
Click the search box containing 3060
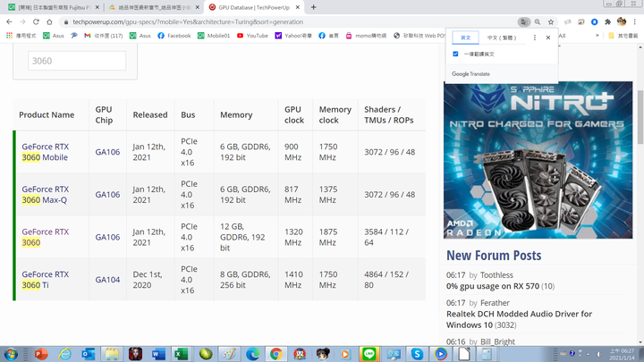[77, 61]
